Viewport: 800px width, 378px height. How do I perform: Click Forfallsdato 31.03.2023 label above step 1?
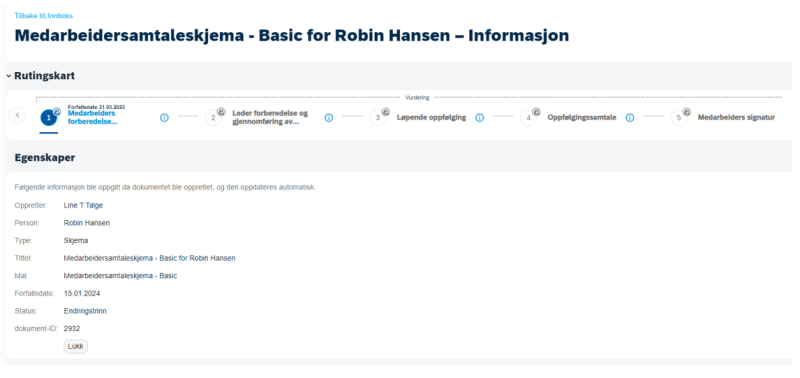coord(96,107)
